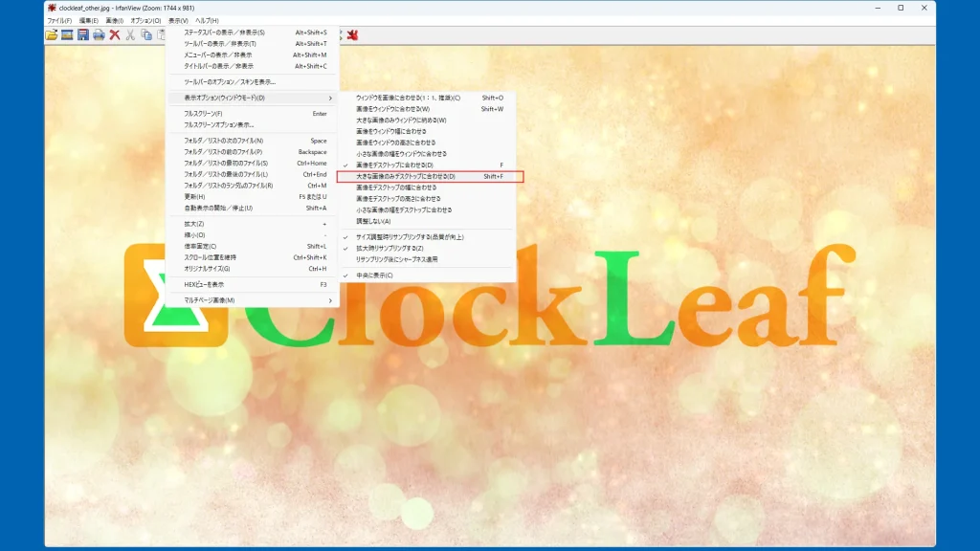This screenshot has height=551, width=980.
Task: Toggle メニューバーの表示/非表示
Action: click(x=253, y=55)
